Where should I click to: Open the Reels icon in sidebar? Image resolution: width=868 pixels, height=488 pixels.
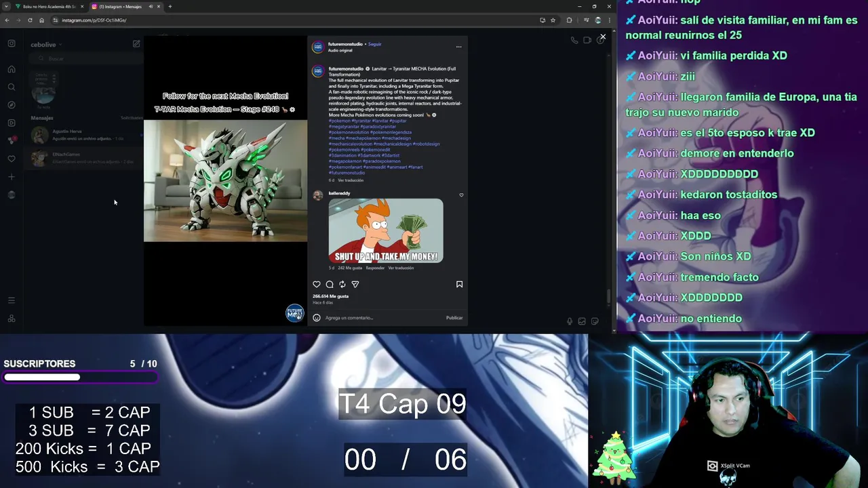pyautogui.click(x=12, y=123)
